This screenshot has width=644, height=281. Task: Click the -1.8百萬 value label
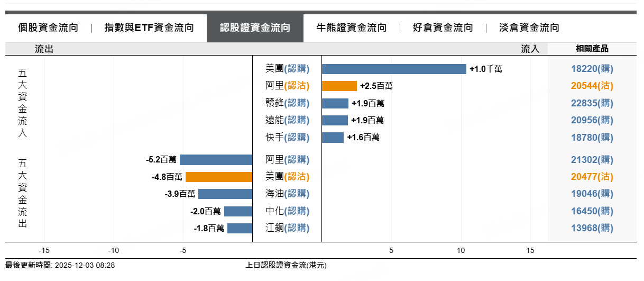point(209,228)
